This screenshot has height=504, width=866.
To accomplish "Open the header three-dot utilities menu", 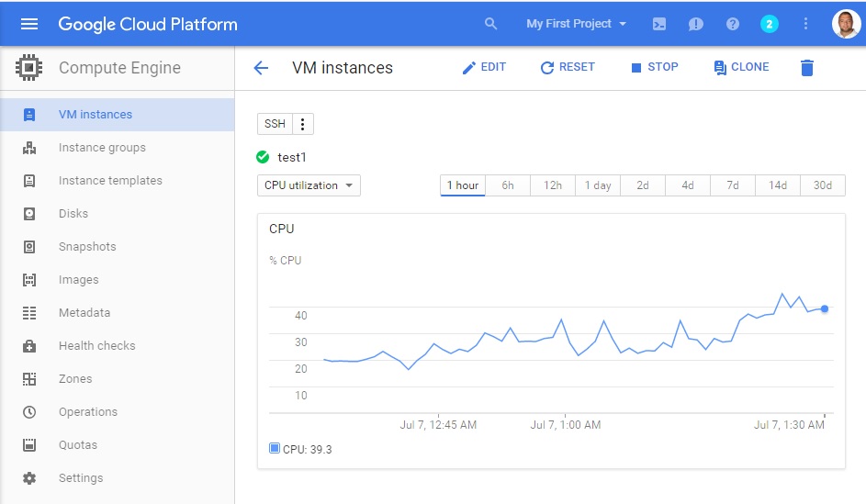I will point(805,24).
